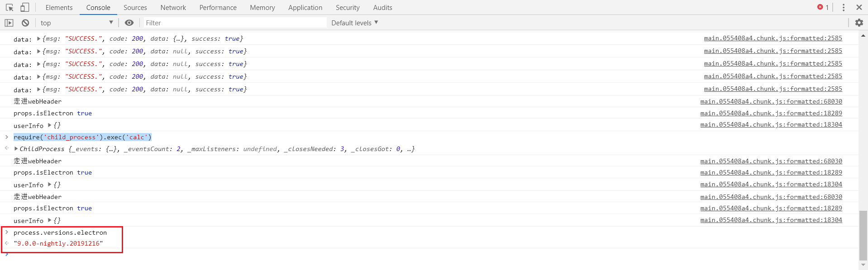Click the last props.isElectron true log
Screen dimensions: 868x270
click(52, 208)
